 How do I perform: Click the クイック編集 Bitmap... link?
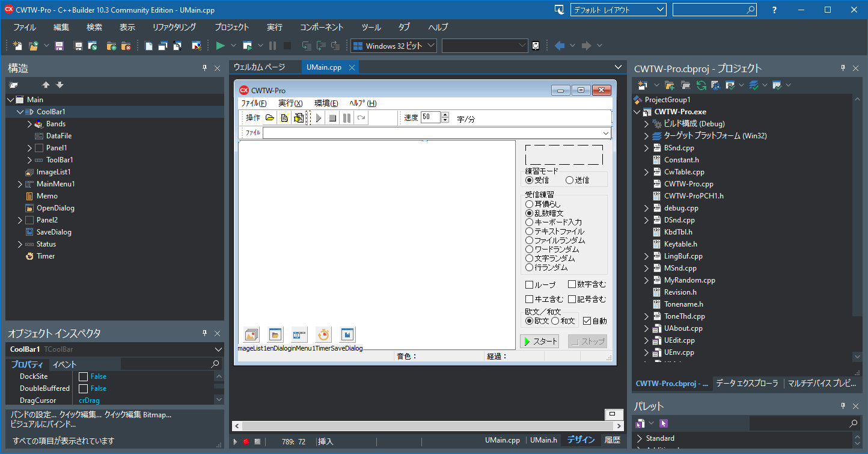(138, 415)
